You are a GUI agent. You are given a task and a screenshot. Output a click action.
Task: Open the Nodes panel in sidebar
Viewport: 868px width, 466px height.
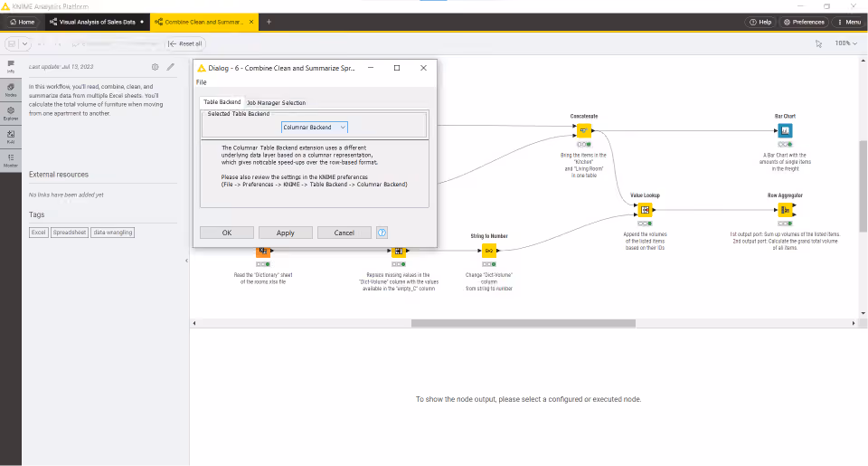point(11,90)
